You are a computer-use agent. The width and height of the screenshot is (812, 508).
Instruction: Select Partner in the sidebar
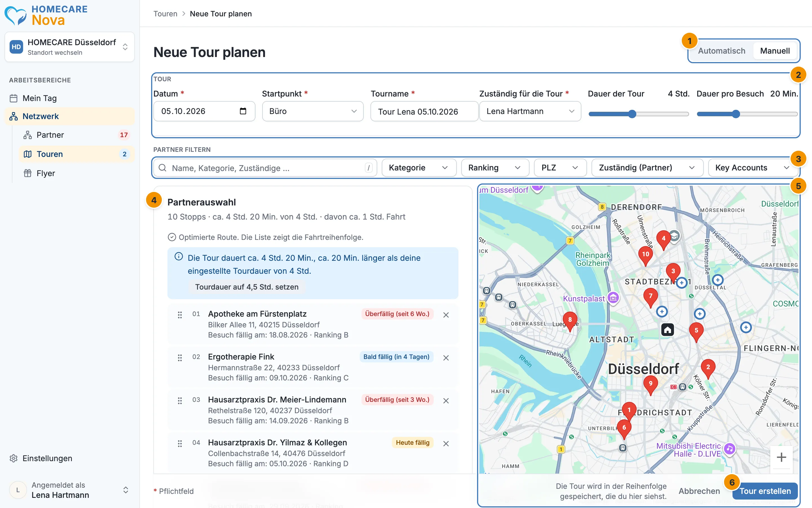pos(77,135)
